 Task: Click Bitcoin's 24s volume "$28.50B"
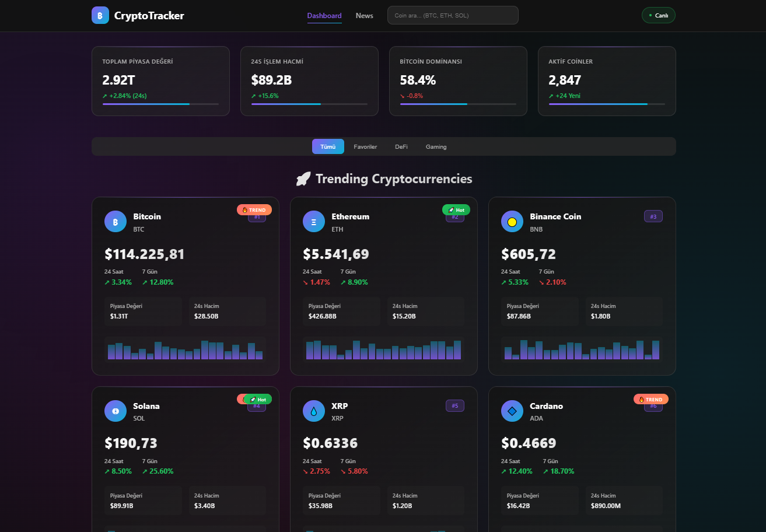(x=207, y=316)
